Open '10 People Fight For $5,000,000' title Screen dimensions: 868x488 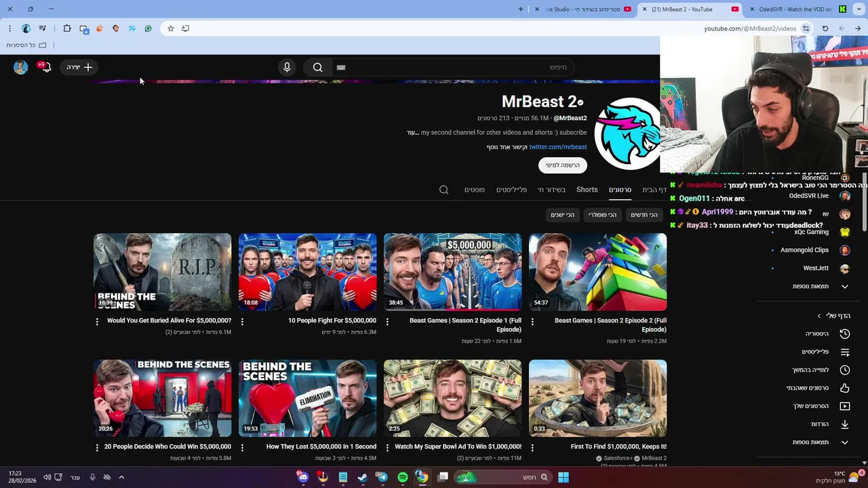coord(332,321)
